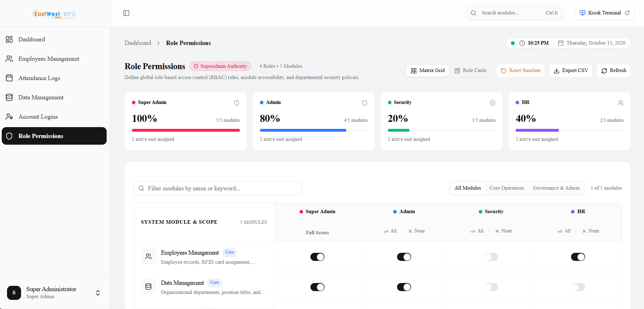Switch to Role Cards view
This screenshot has height=309, width=644.
(x=471, y=71)
